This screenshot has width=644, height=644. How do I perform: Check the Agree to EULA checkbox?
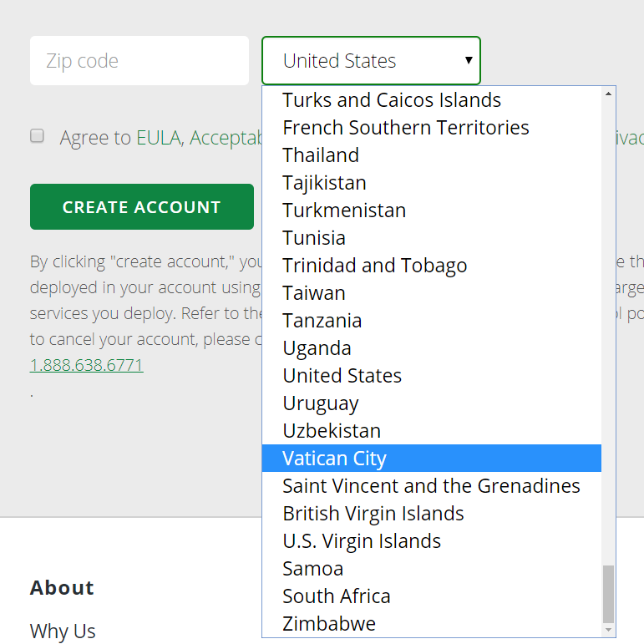pos(38,136)
